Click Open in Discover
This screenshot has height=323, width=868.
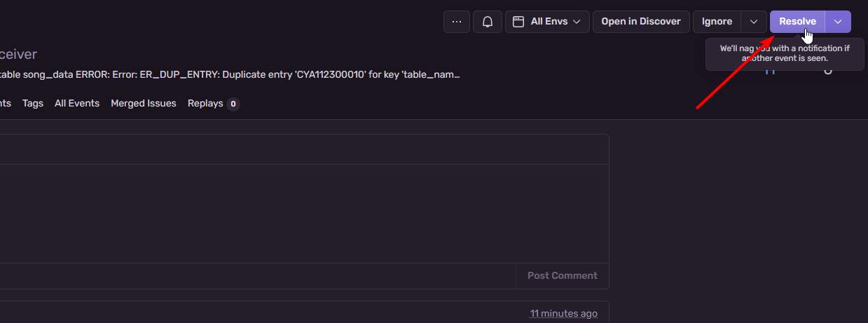coord(640,22)
